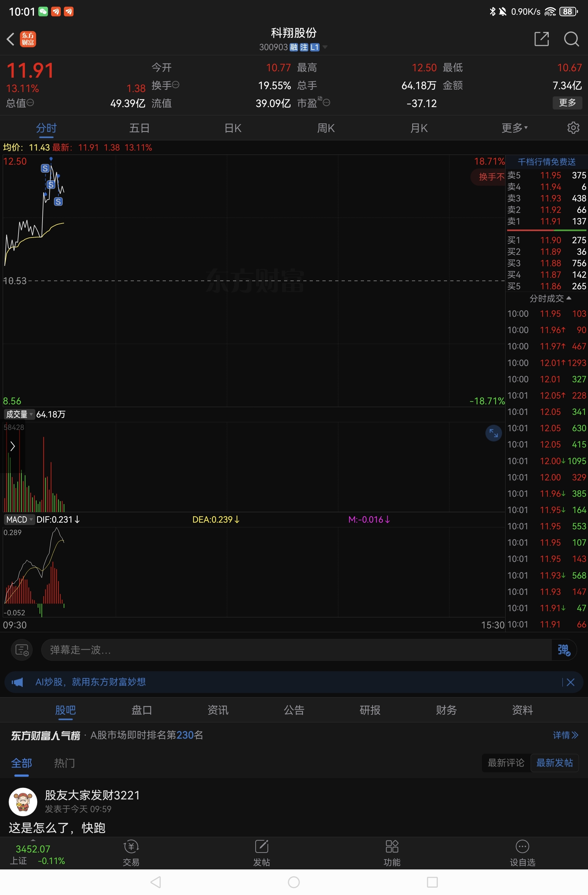Tap username 股友大家发财3221
This screenshot has height=895, width=588.
coord(92,795)
